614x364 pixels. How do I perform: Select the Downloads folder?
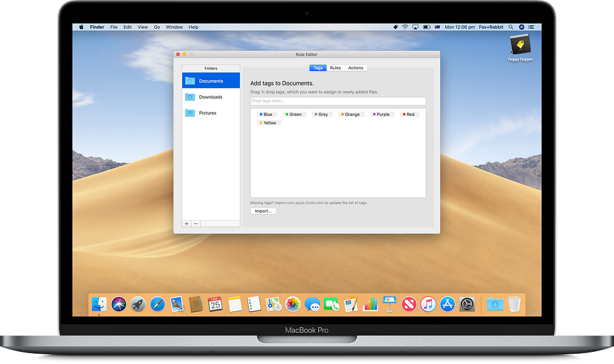pyautogui.click(x=211, y=97)
